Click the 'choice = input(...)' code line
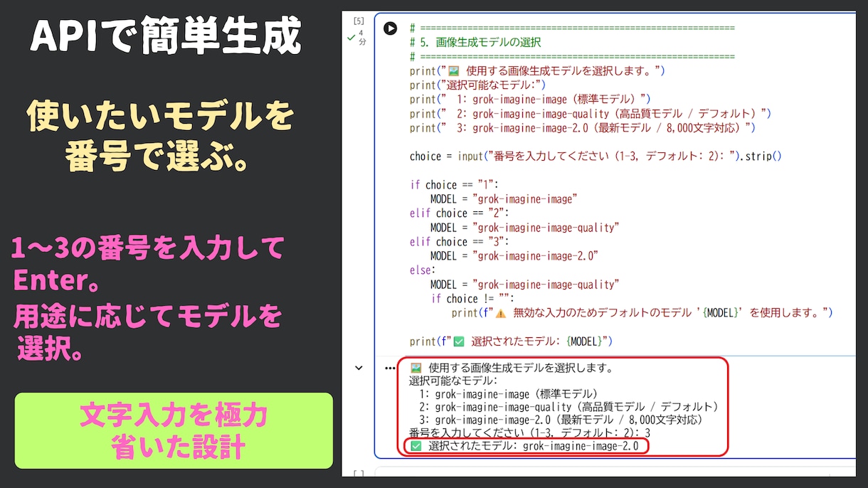 [596, 157]
